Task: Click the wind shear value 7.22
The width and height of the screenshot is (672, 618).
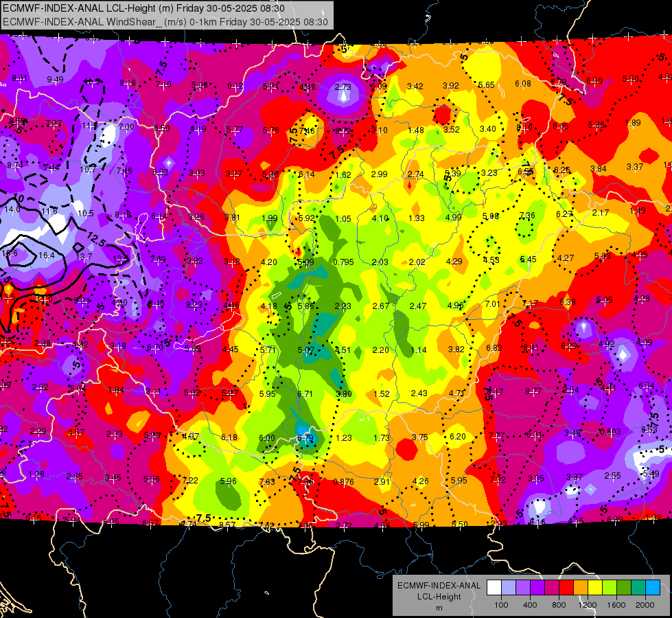Action: tap(190, 481)
